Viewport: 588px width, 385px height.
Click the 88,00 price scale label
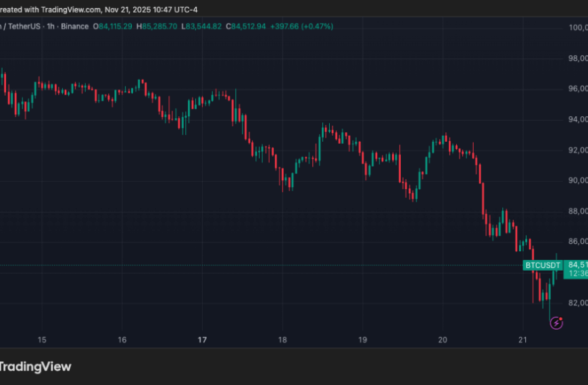(578, 211)
